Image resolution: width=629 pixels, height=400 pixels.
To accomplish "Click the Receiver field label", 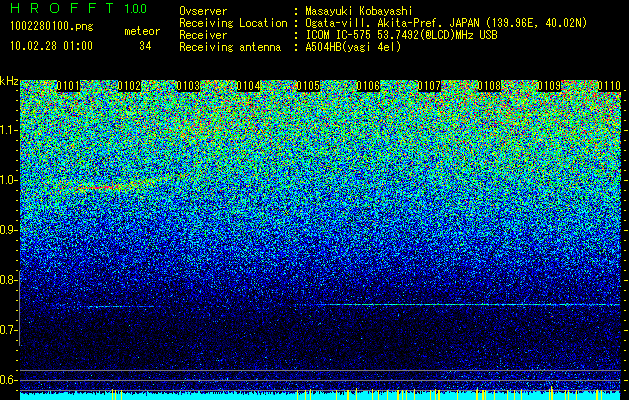I will [x=203, y=35].
